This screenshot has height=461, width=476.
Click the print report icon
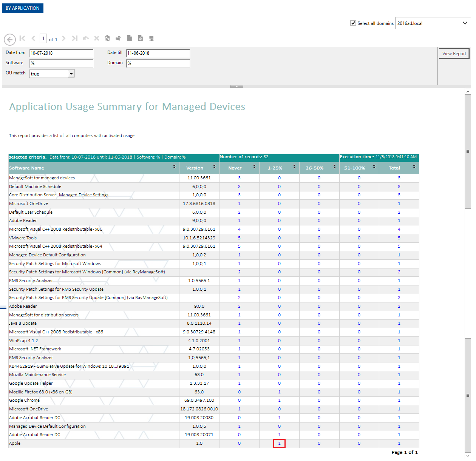tap(118, 38)
